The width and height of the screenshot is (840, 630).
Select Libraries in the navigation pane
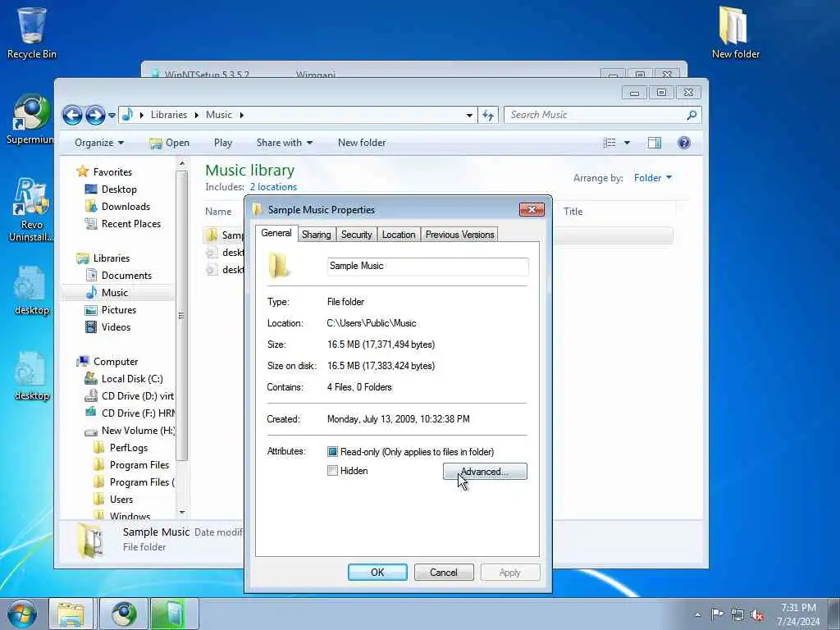click(103, 258)
